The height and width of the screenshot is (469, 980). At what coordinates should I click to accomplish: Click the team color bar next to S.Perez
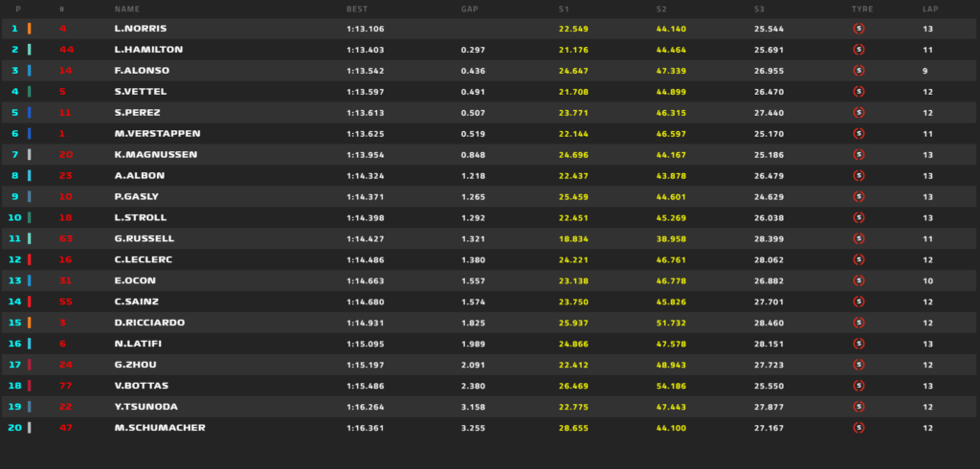[x=29, y=113]
